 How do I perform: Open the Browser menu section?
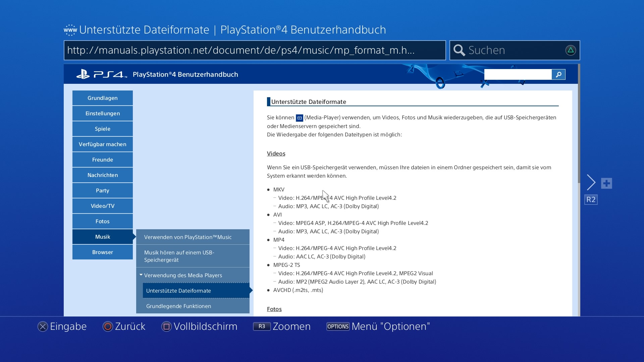click(103, 252)
